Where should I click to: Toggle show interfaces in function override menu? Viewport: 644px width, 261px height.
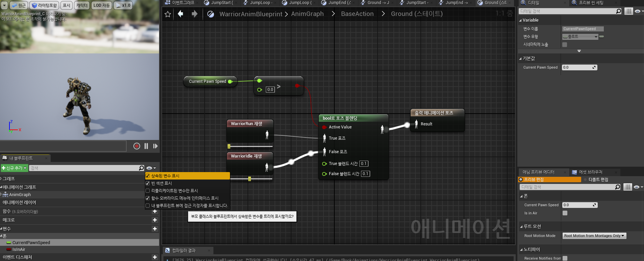[x=148, y=198]
